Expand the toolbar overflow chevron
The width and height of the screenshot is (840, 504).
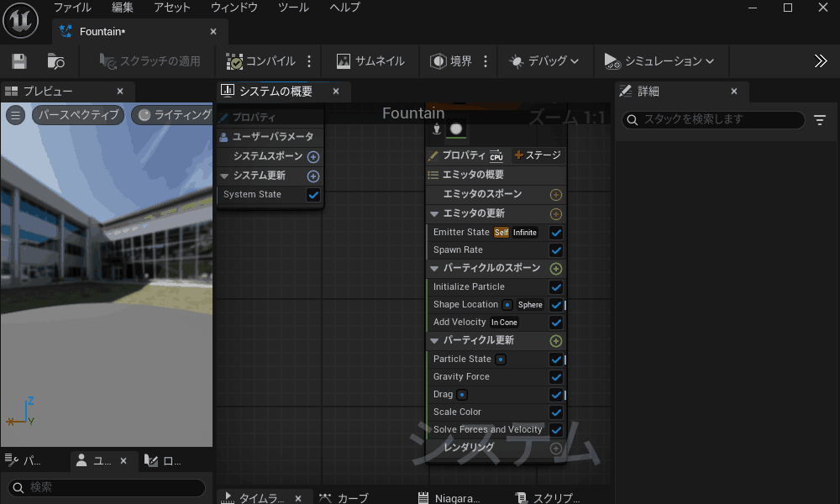pyautogui.click(x=821, y=61)
